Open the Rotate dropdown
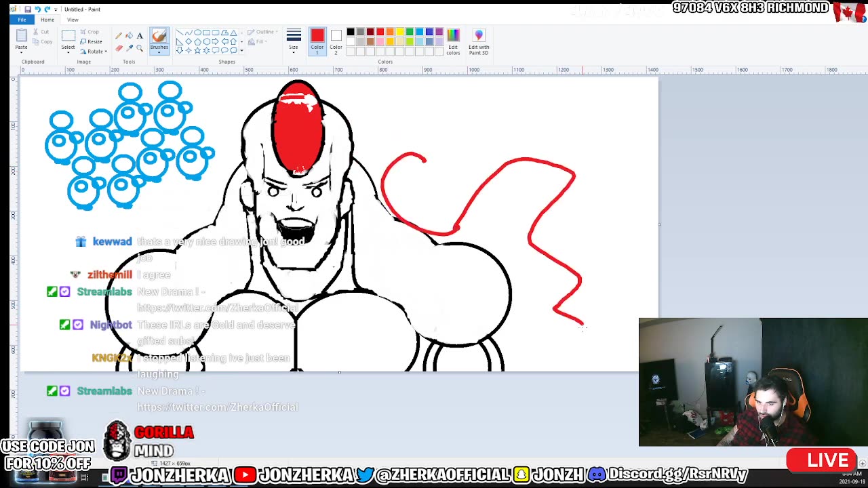The width and height of the screenshot is (868, 488). [94, 52]
